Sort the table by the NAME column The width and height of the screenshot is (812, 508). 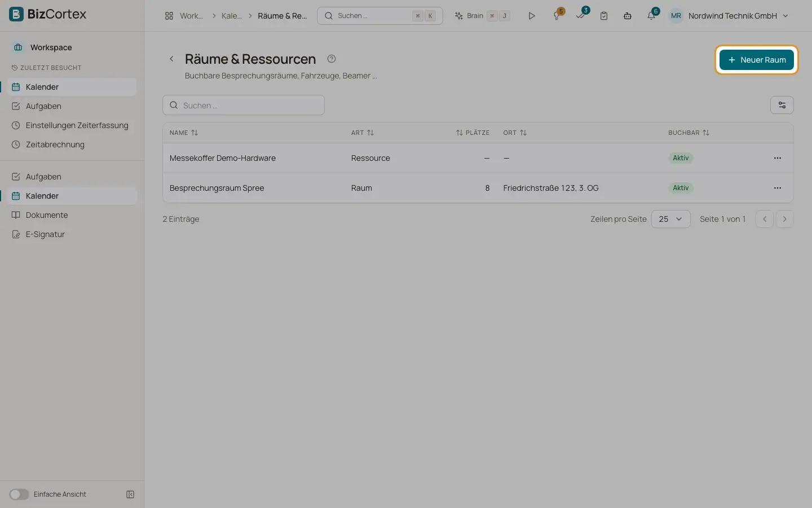[x=184, y=133]
